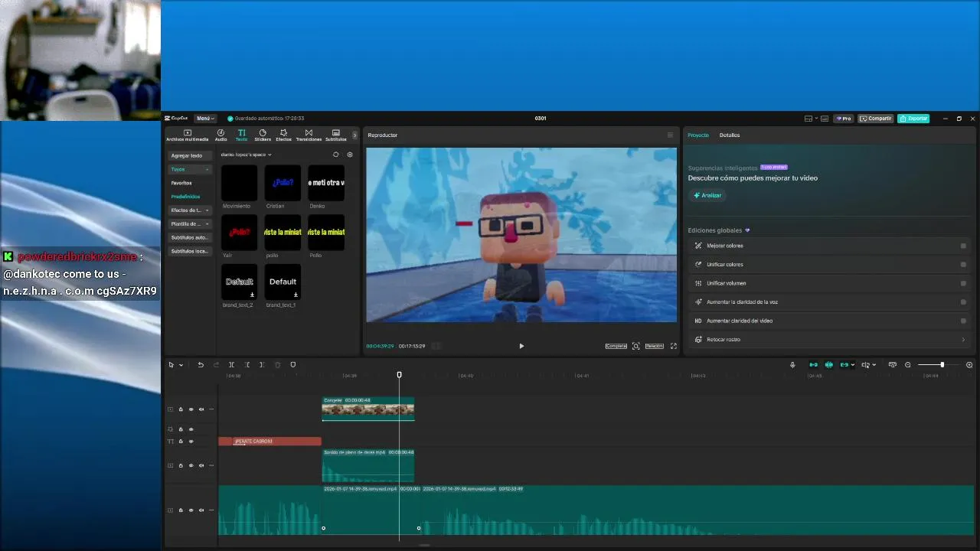Adjust the timeline zoom slider

[942, 365]
